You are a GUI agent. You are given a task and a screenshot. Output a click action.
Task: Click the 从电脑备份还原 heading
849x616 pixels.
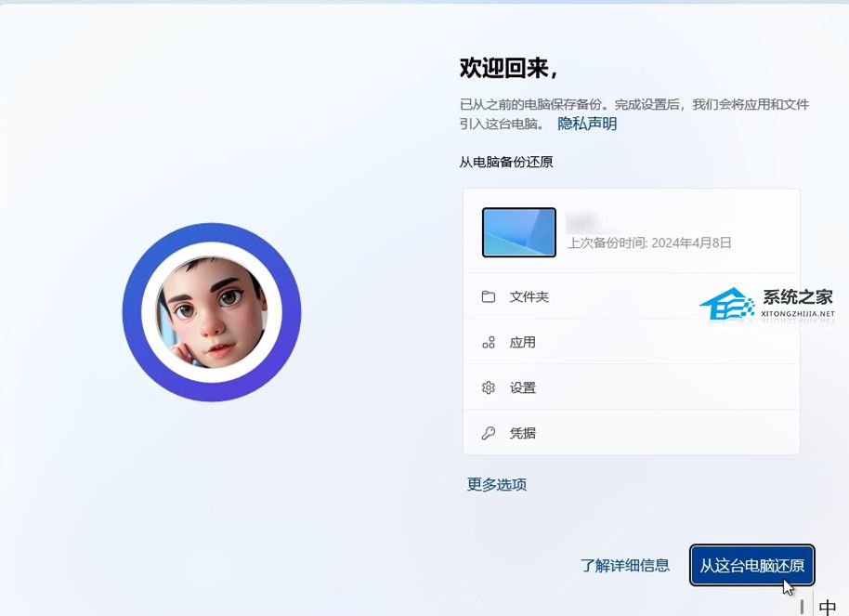tap(506, 162)
